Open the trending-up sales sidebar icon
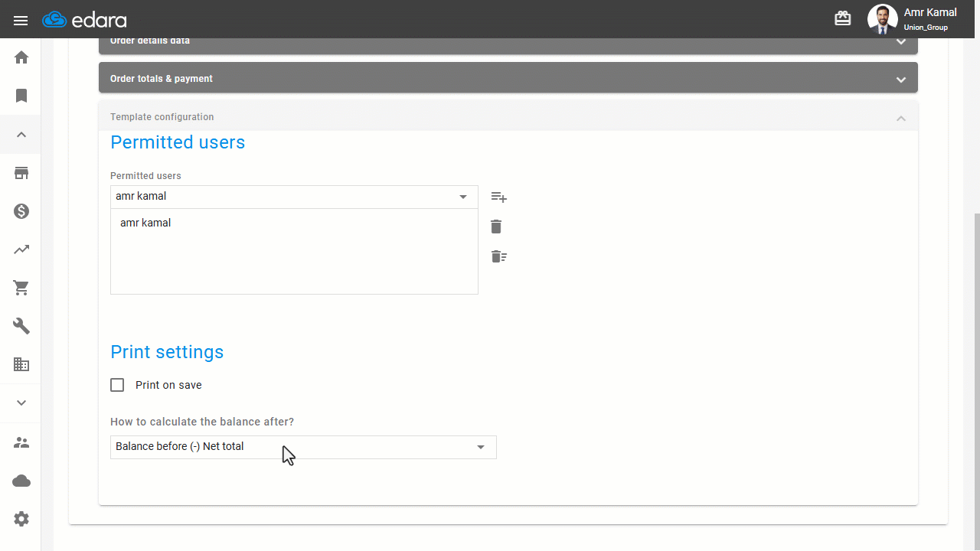Image resolution: width=980 pixels, height=551 pixels. (x=21, y=249)
